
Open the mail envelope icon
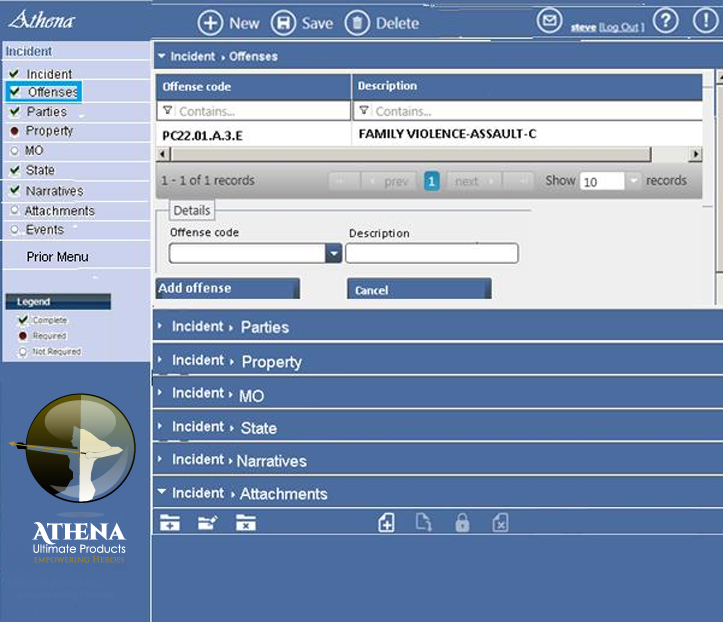[x=549, y=21]
